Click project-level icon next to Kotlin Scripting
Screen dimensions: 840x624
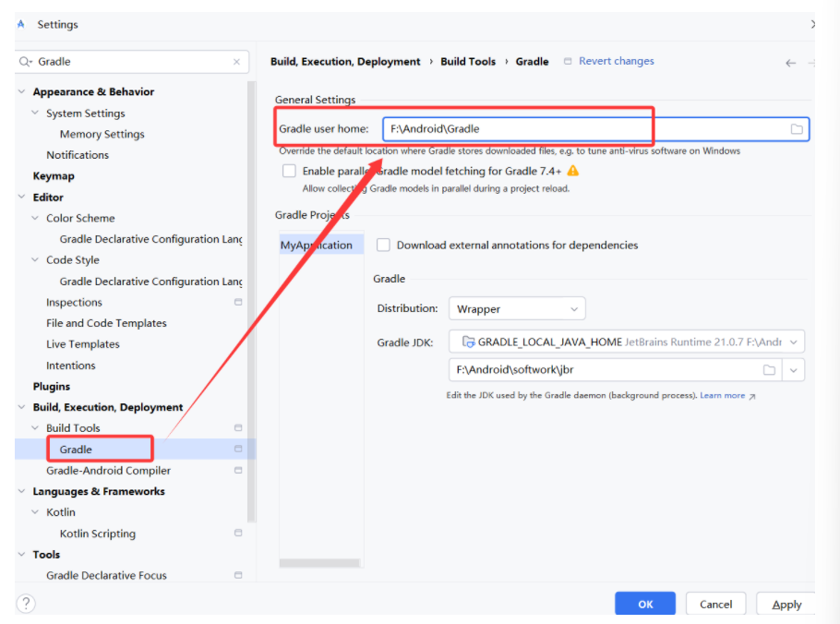click(x=238, y=533)
